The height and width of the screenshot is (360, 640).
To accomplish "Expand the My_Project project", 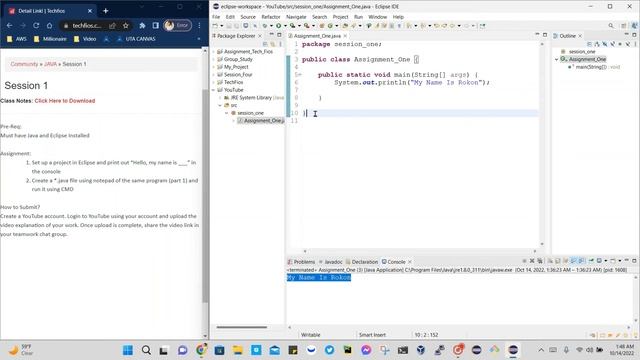I will click(214, 67).
